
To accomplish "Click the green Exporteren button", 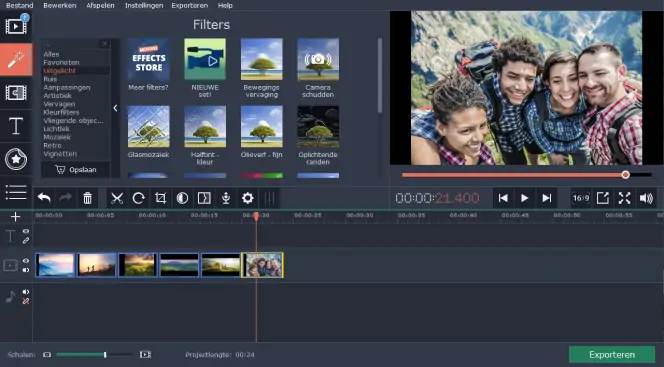I will (x=612, y=355).
